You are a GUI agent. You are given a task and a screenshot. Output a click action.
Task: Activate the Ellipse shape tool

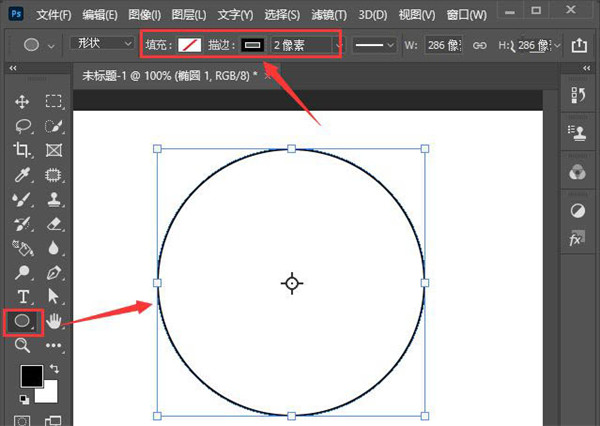pos(23,321)
